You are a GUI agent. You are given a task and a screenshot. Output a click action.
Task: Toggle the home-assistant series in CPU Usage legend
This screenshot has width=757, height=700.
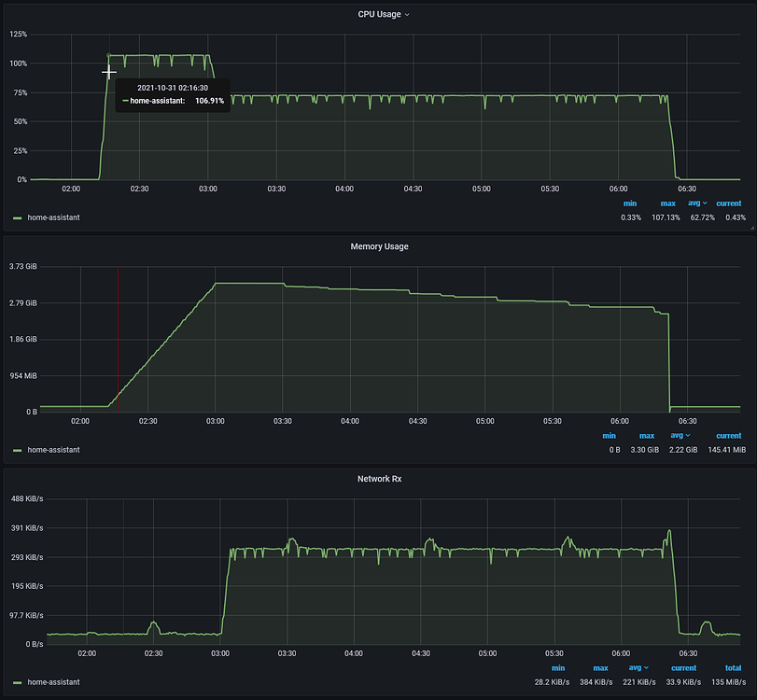tap(55, 216)
